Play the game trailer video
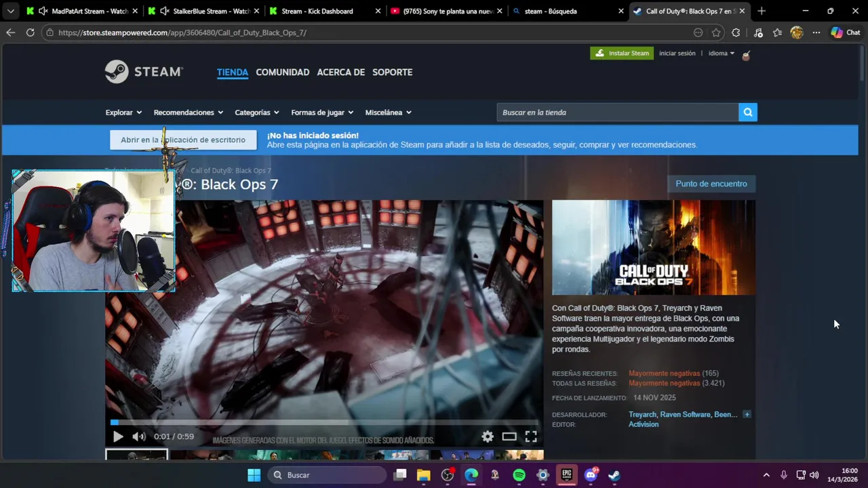868x488 pixels. tap(118, 436)
